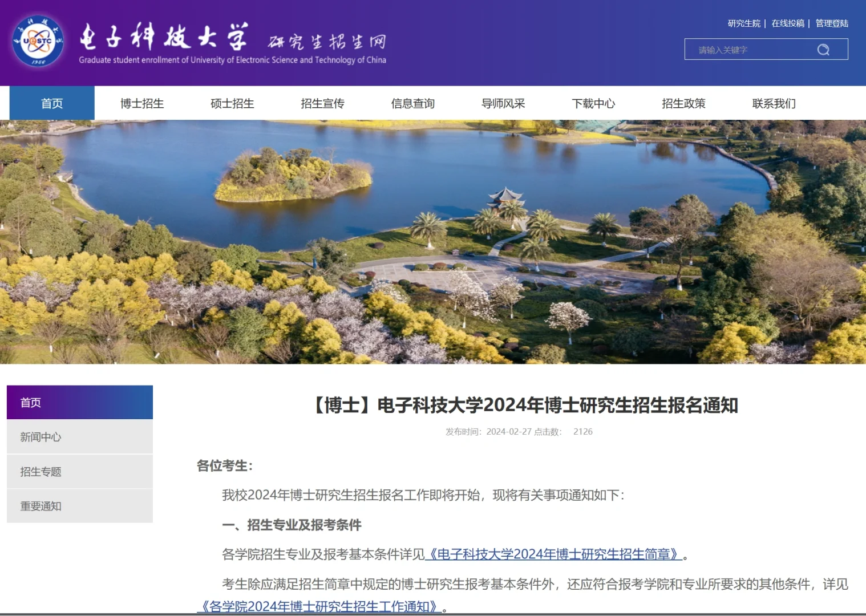Click the UESTC university logo emblem
Image resolution: width=866 pixels, height=616 pixels.
(38, 41)
